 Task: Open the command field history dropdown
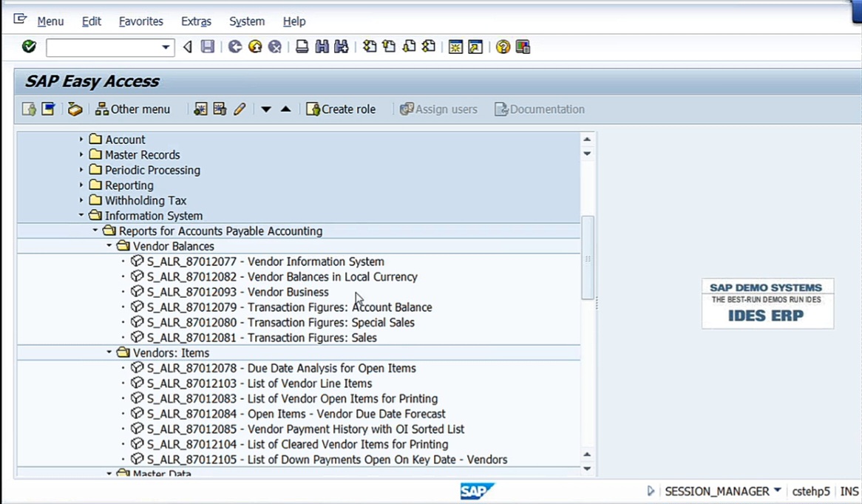point(166,47)
